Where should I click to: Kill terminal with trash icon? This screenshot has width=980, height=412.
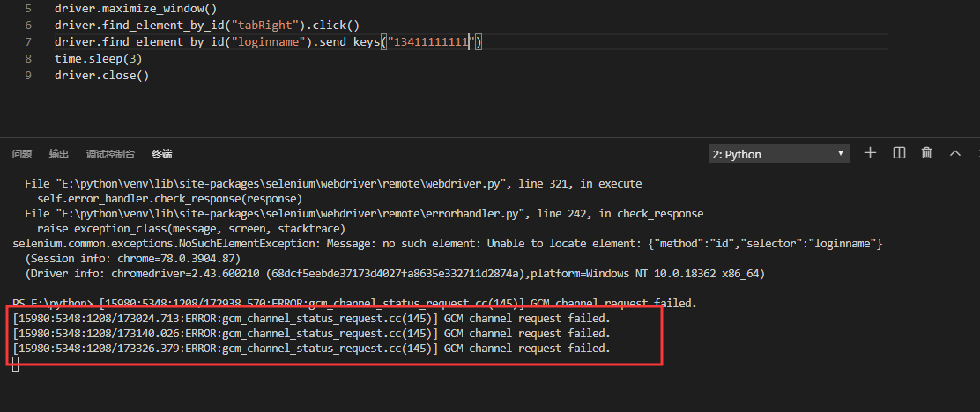click(x=927, y=153)
